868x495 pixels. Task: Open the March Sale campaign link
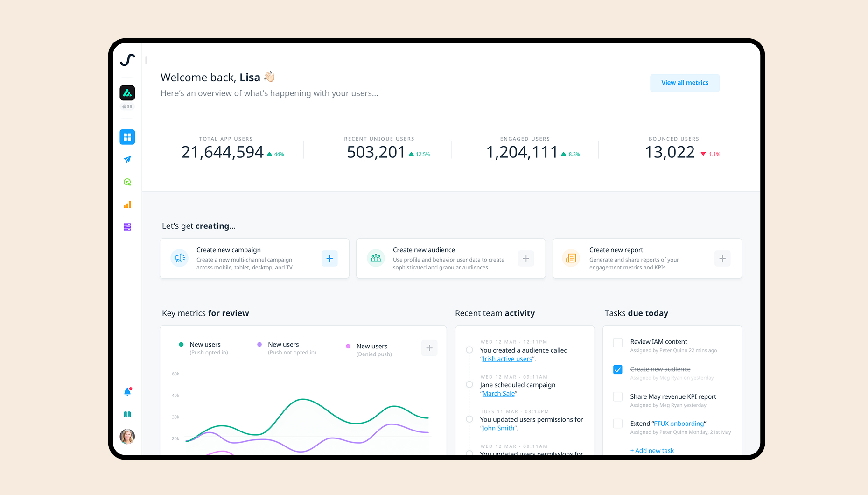(499, 394)
